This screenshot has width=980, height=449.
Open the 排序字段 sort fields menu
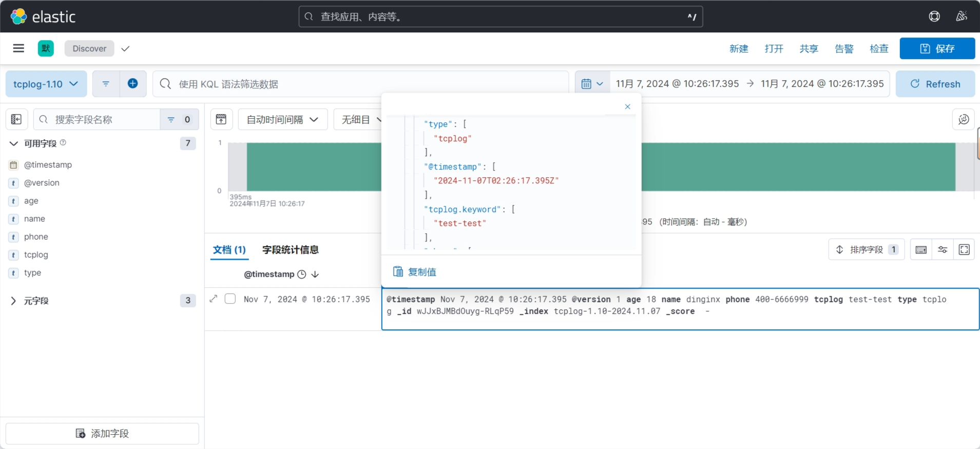click(867, 250)
